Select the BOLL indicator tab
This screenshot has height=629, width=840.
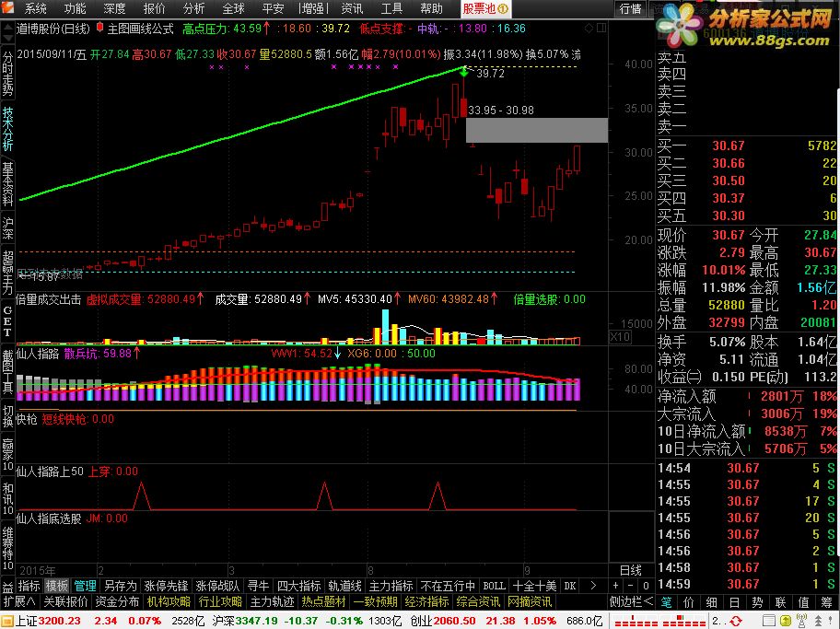point(494,586)
